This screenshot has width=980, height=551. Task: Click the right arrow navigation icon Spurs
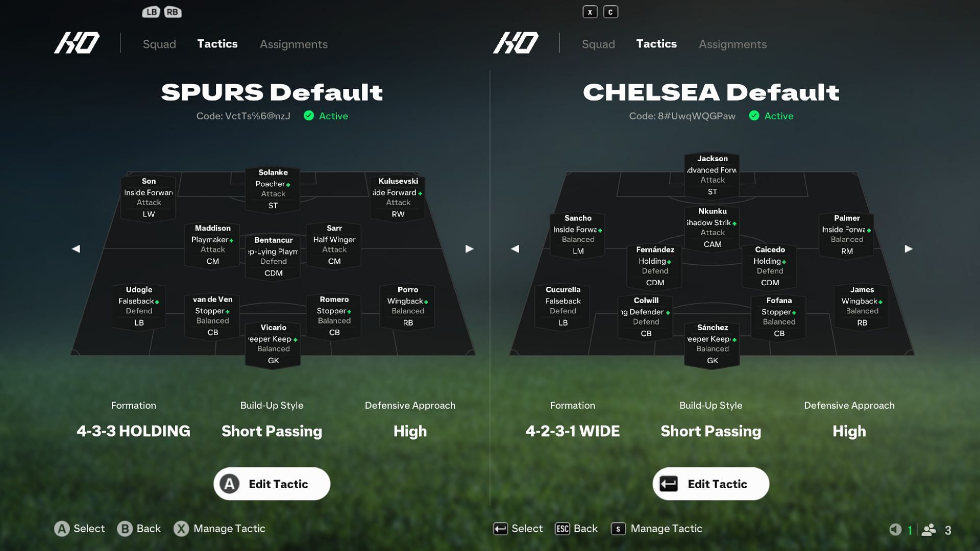[469, 249]
